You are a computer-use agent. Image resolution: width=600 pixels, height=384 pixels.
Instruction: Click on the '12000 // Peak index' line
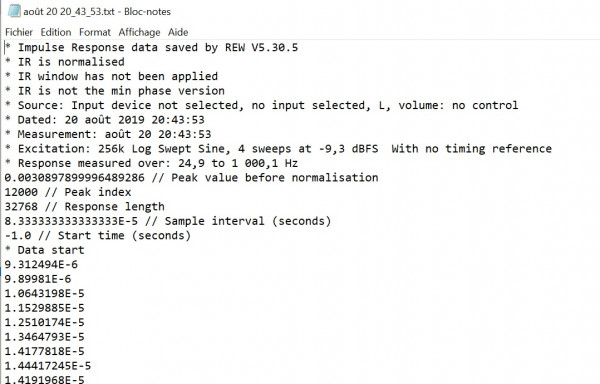point(68,192)
